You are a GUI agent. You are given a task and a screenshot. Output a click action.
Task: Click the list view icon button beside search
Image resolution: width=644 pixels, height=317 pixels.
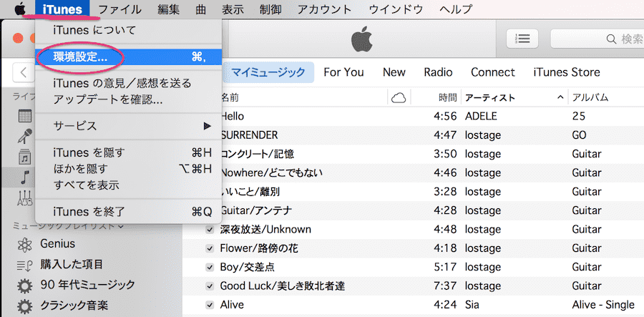point(523,39)
